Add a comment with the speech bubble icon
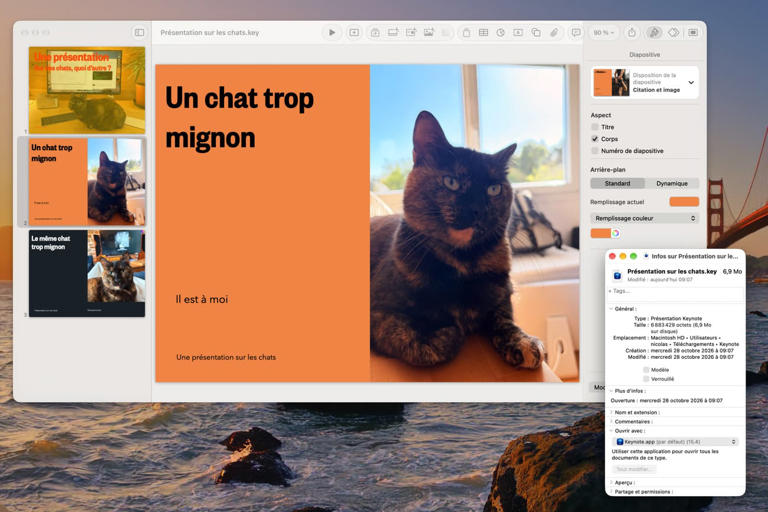 coord(576,33)
